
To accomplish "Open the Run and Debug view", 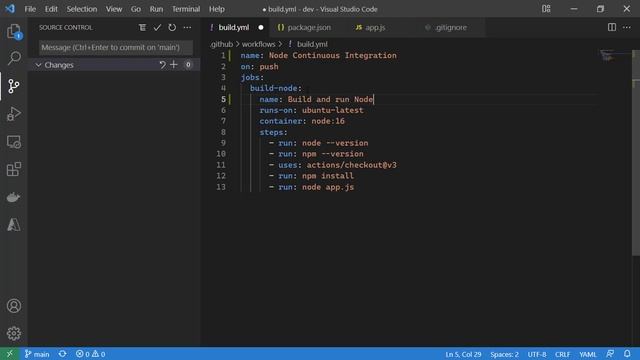I will click(14, 114).
